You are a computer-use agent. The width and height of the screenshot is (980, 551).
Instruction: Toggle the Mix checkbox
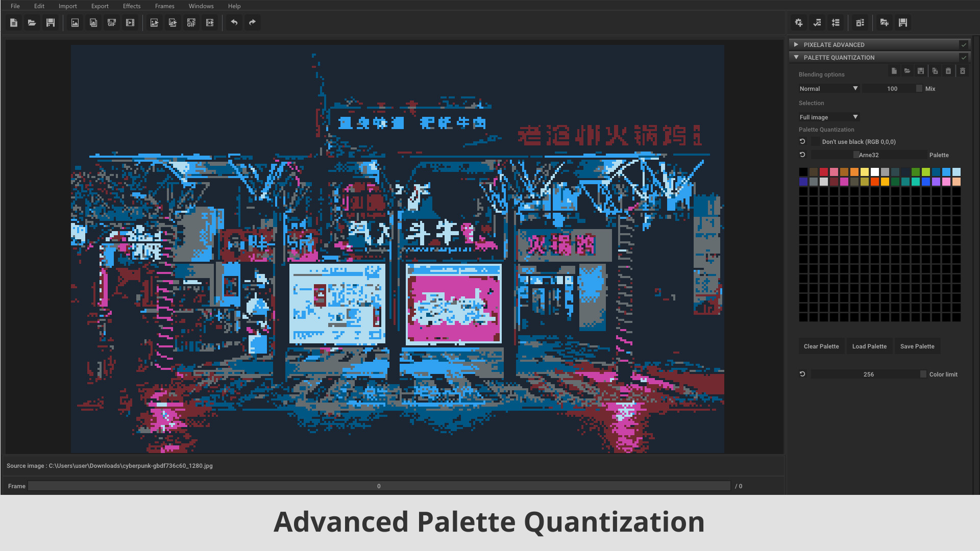point(919,88)
